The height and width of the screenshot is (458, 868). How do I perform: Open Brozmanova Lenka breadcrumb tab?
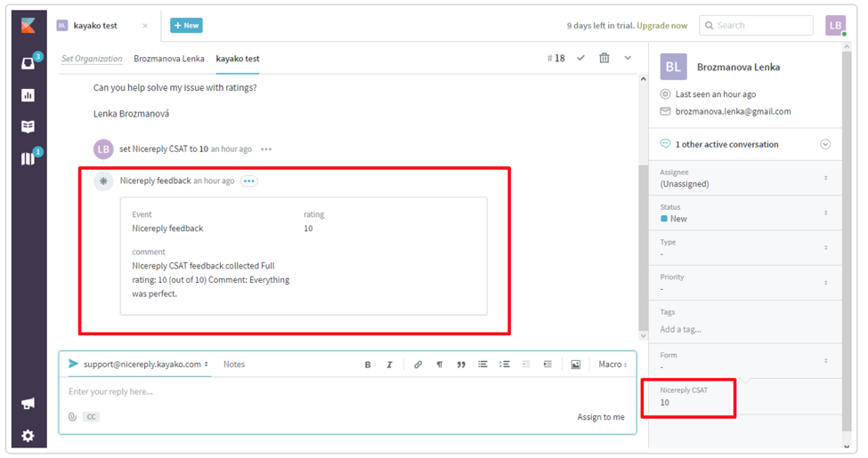(169, 59)
